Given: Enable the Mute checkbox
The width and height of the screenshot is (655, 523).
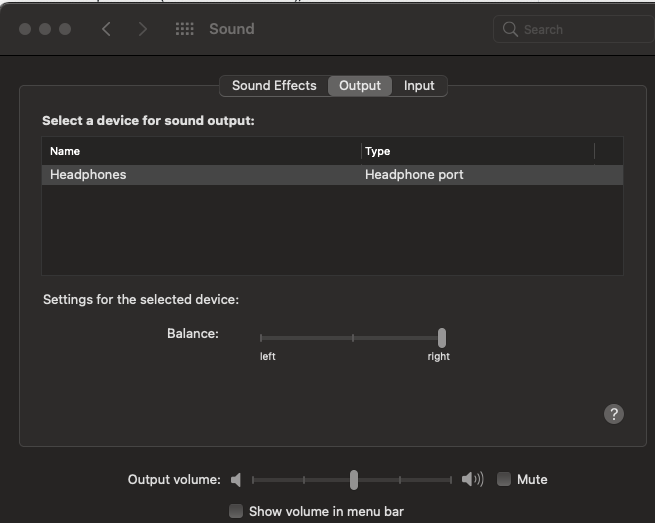Looking at the screenshot, I should pos(504,479).
